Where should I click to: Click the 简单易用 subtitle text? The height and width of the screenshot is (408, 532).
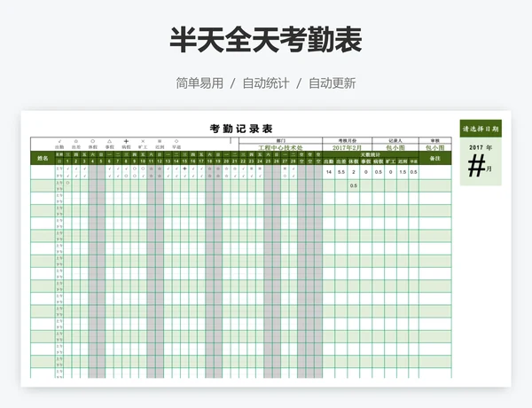click(199, 83)
